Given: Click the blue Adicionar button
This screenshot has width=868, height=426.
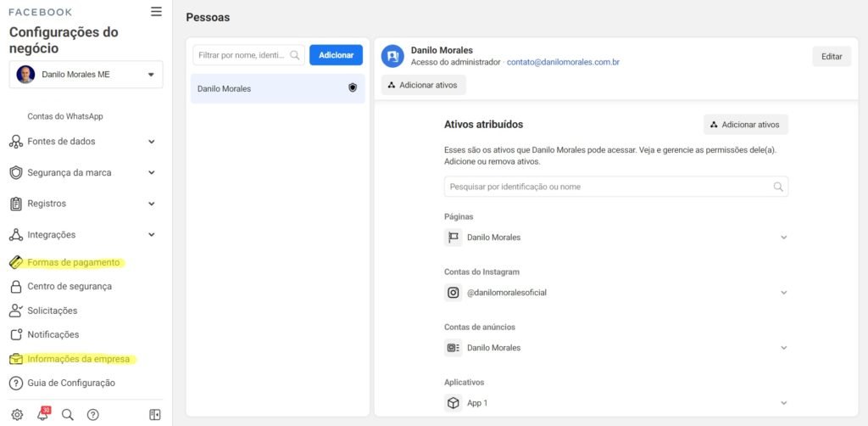Looking at the screenshot, I should point(336,55).
